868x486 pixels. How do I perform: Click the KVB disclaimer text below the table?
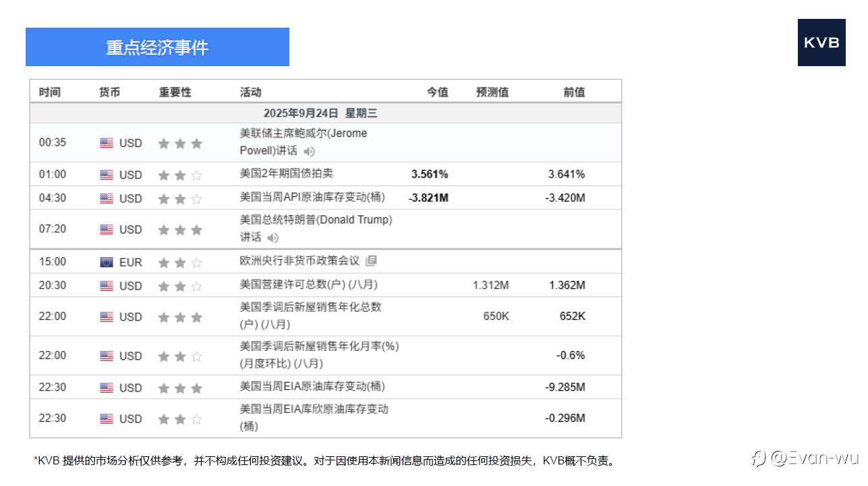tap(324, 461)
